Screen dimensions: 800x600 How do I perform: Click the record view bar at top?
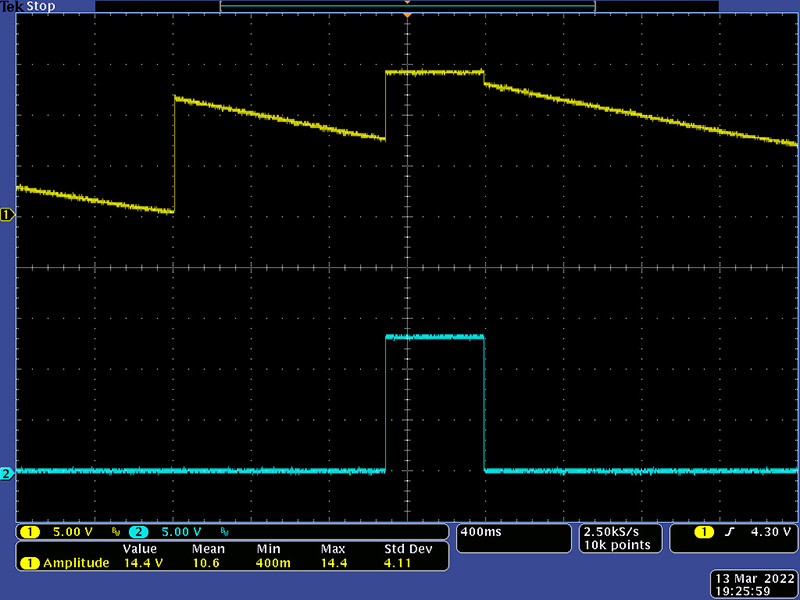407,6
